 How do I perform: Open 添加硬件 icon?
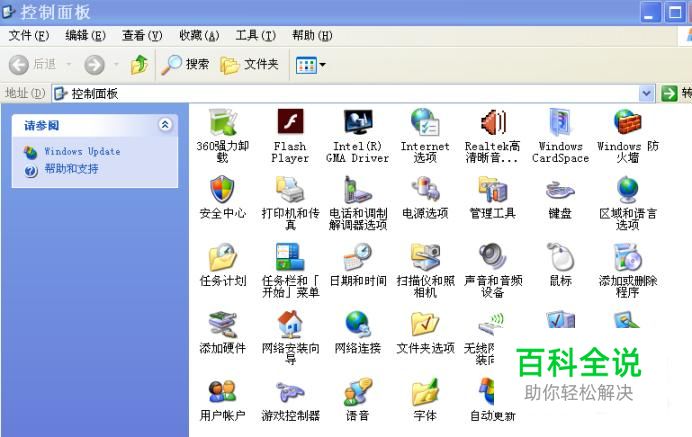pyautogui.click(x=223, y=324)
